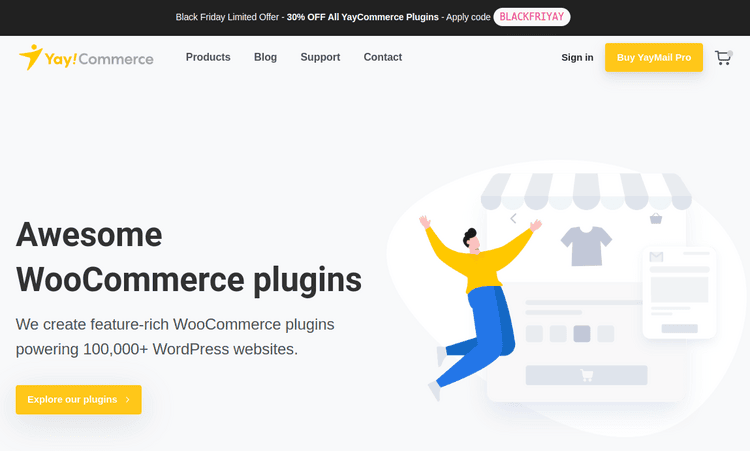Click the 30% OFF All YayCommerce Plugins text
750x451 pixels.
pyautogui.click(x=362, y=17)
